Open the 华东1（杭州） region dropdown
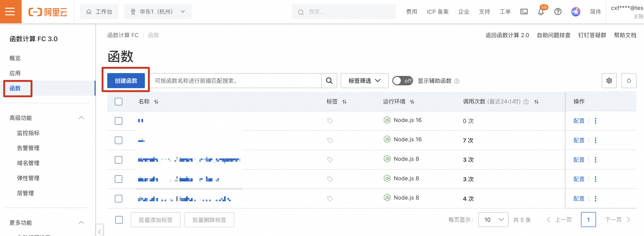The height and width of the screenshot is (236, 644). pyautogui.click(x=158, y=12)
